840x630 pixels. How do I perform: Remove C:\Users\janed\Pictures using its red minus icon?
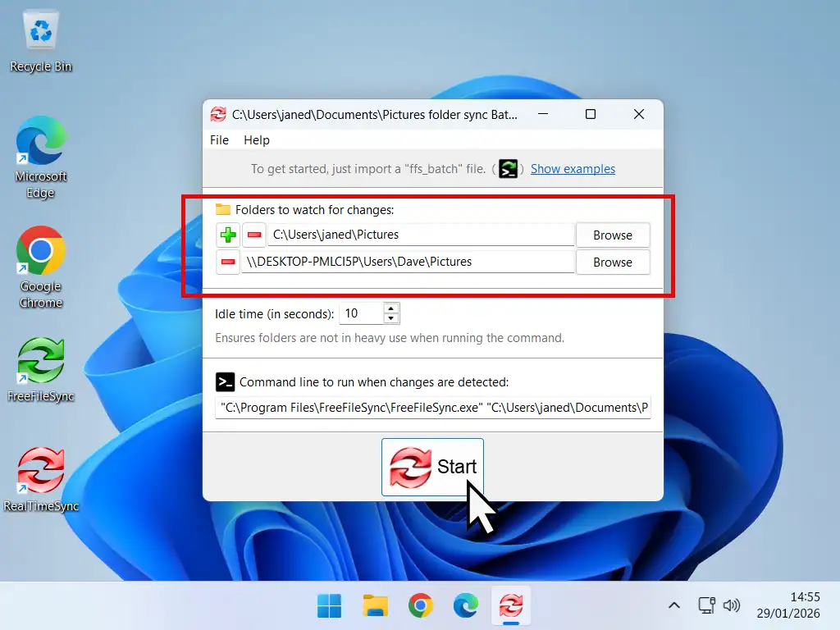[x=253, y=235]
